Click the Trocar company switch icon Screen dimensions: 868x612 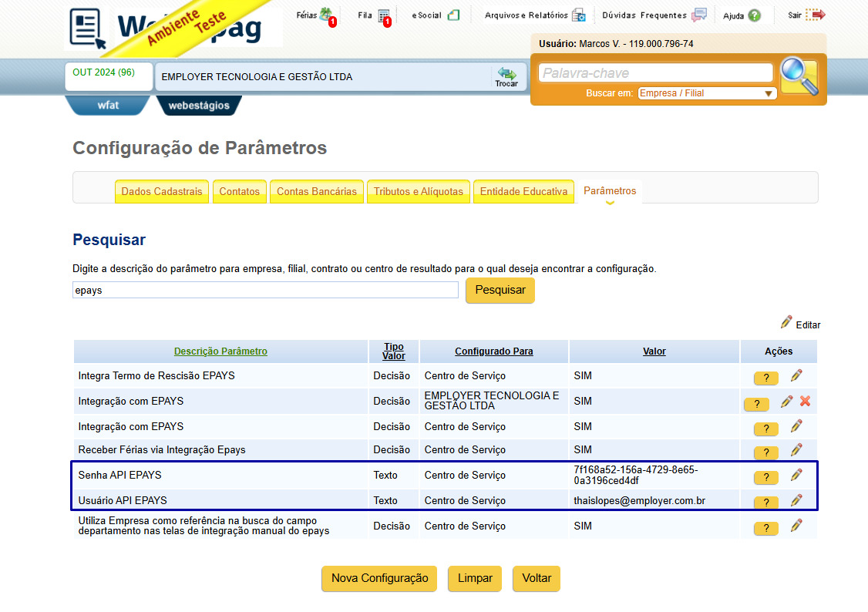coord(506,76)
